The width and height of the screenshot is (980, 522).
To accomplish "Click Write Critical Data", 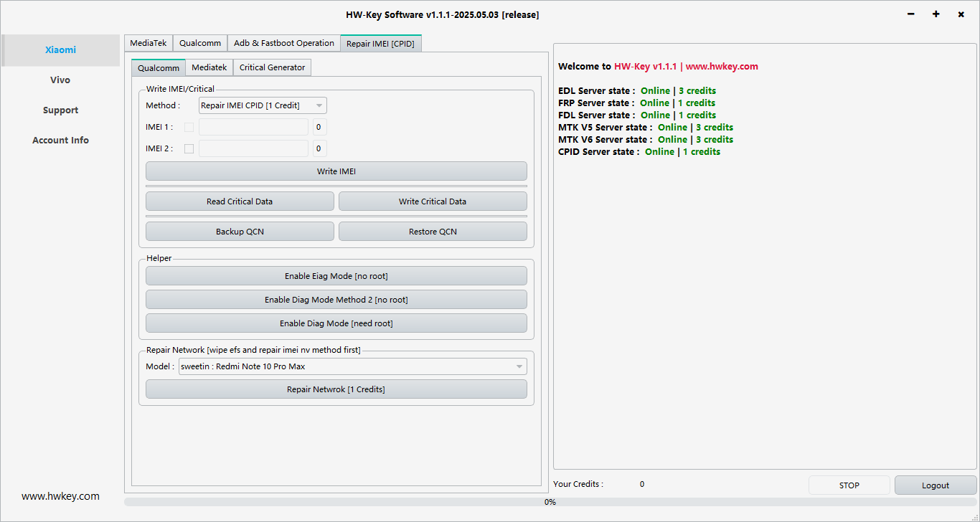I will pos(433,201).
